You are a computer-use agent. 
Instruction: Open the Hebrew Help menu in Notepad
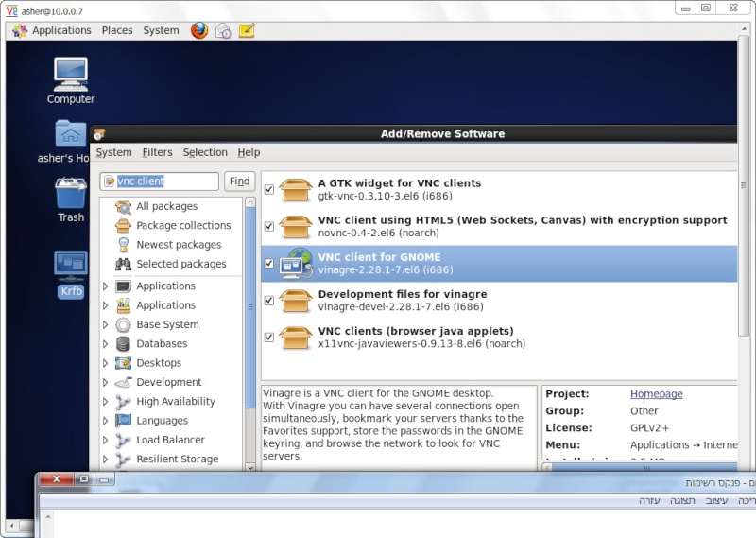[x=649, y=501]
